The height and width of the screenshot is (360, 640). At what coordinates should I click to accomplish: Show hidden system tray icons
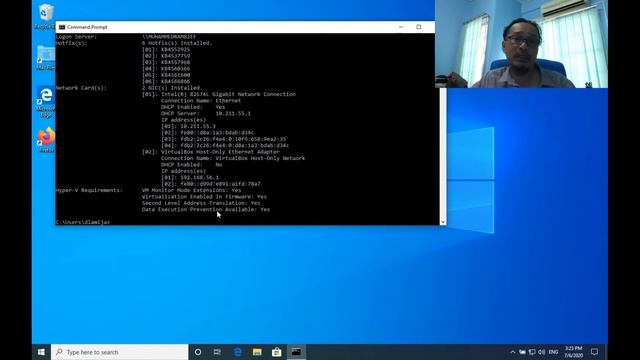513,352
